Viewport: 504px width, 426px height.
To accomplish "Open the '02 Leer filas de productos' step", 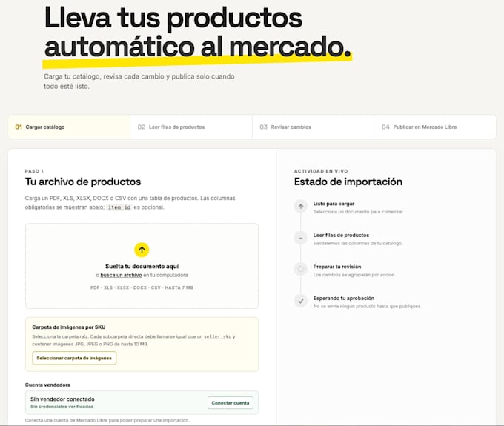I will click(191, 127).
